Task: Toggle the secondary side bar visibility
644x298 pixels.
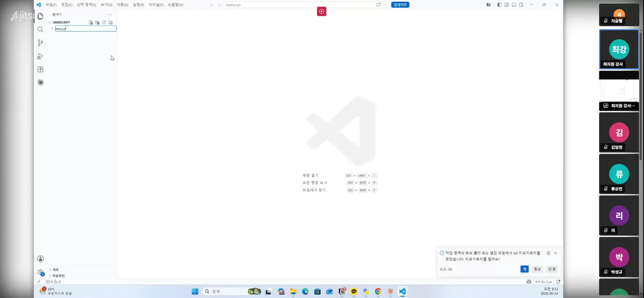Action: coord(521,5)
